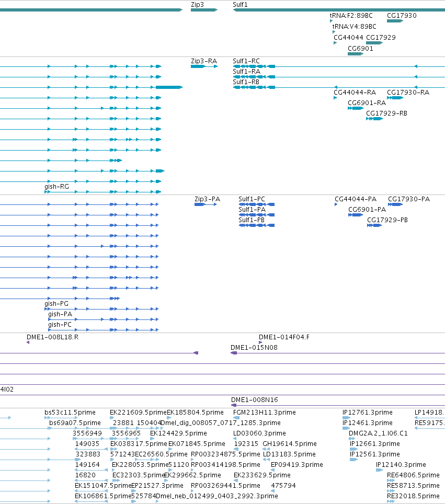Select the EK185804.5prime EST
Viewport: 445px width, 504px height.
(x=169, y=418)
